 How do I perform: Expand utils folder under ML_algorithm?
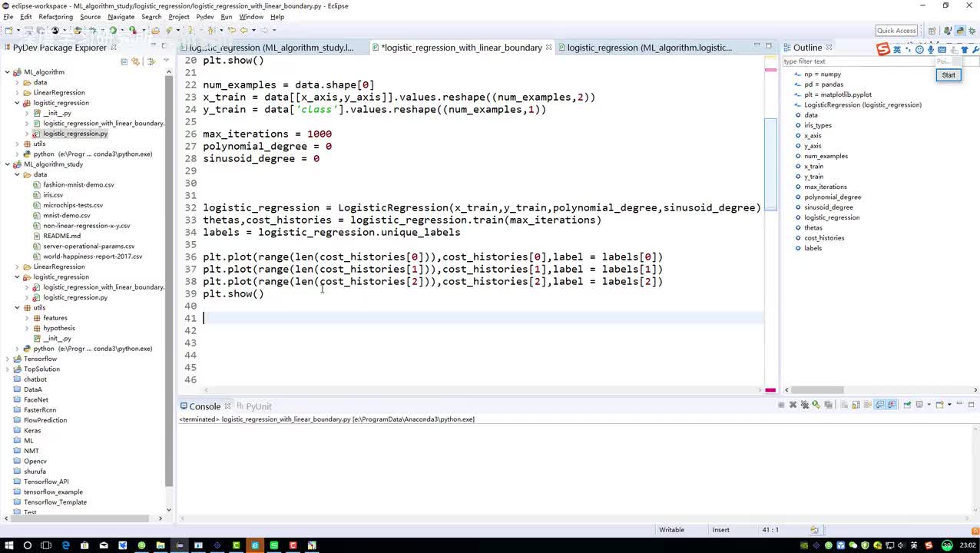pos(17,144)
